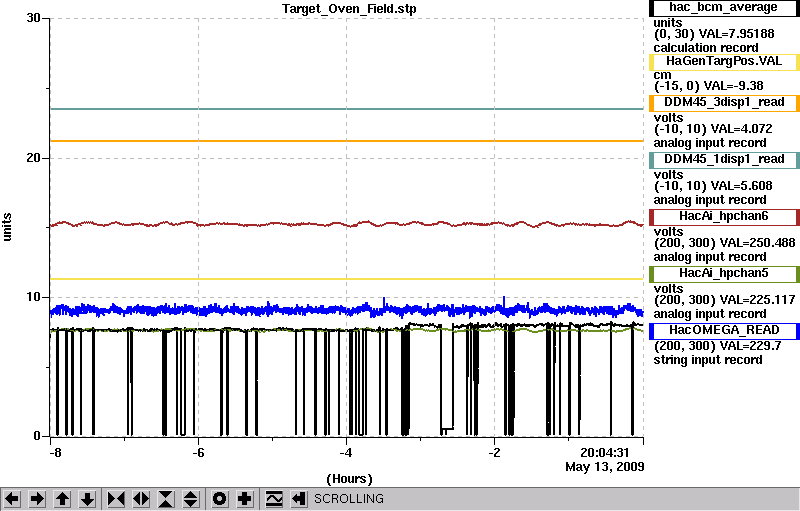800x511 pixels.
Task: Click the -8 hours axis tick label
Action: (55, 453)
